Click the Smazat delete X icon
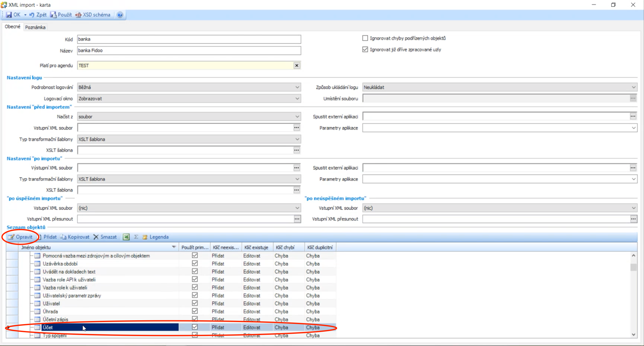Screen dimensions: 644x346 (96, 237)
